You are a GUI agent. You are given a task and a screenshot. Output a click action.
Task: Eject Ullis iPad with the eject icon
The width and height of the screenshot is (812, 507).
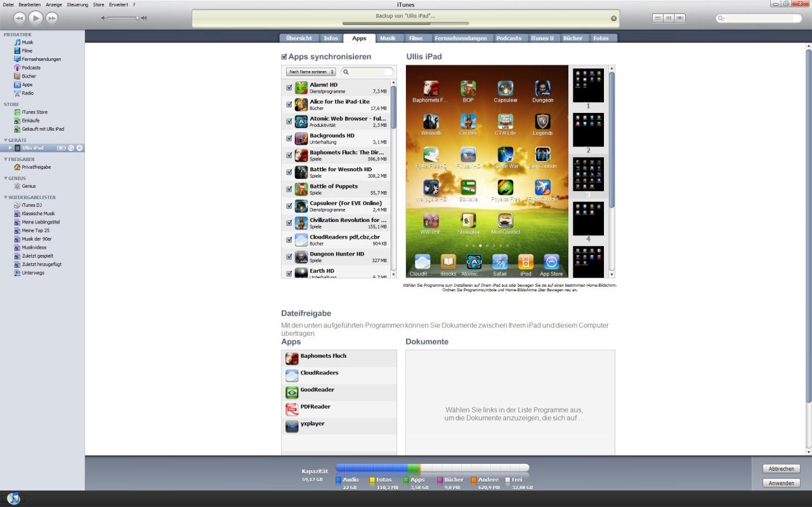80,148
